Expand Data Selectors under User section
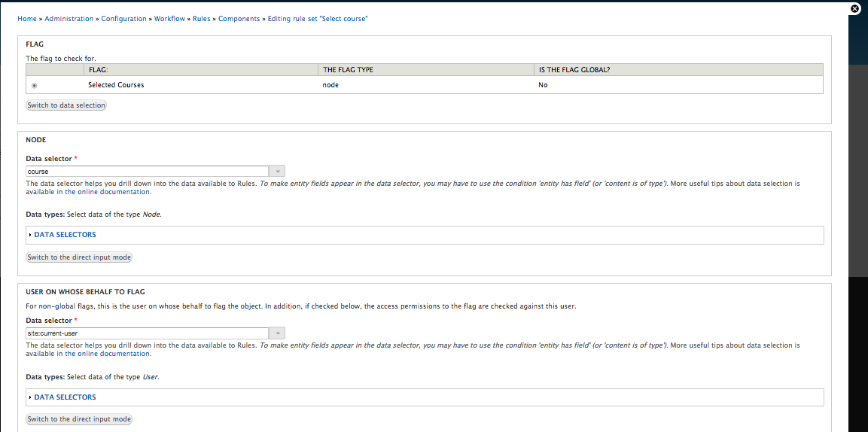Image resolution: width=868 pixels, height=432 pixels. 65,397
